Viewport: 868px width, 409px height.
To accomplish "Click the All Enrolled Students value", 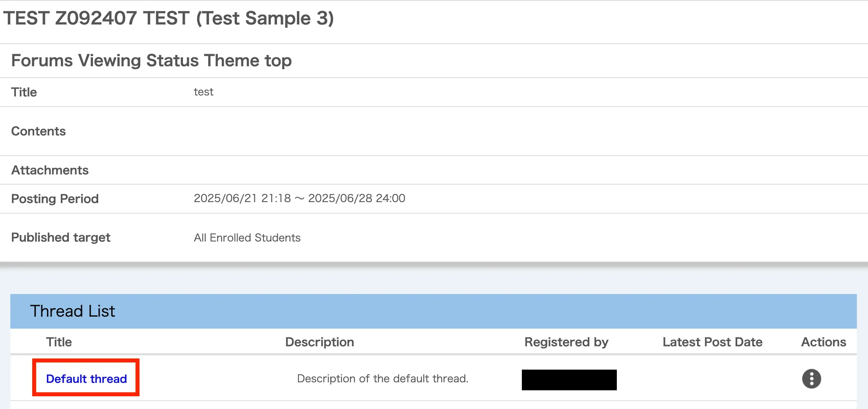I will (247, 238).
